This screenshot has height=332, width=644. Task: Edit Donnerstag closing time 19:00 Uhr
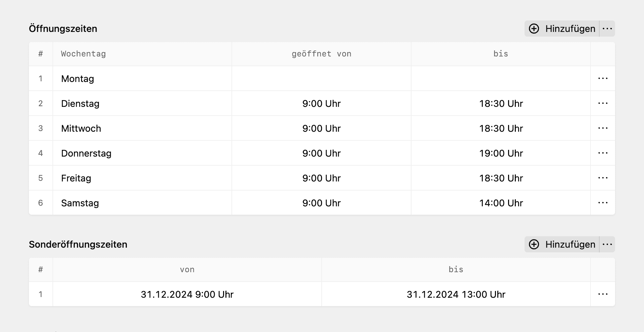click(x=501, y=153)
